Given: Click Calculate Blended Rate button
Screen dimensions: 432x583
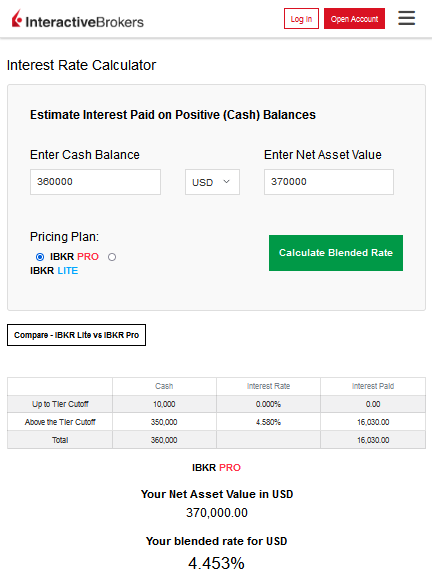Looking at the screenshot, I should [x=336, y=253].
